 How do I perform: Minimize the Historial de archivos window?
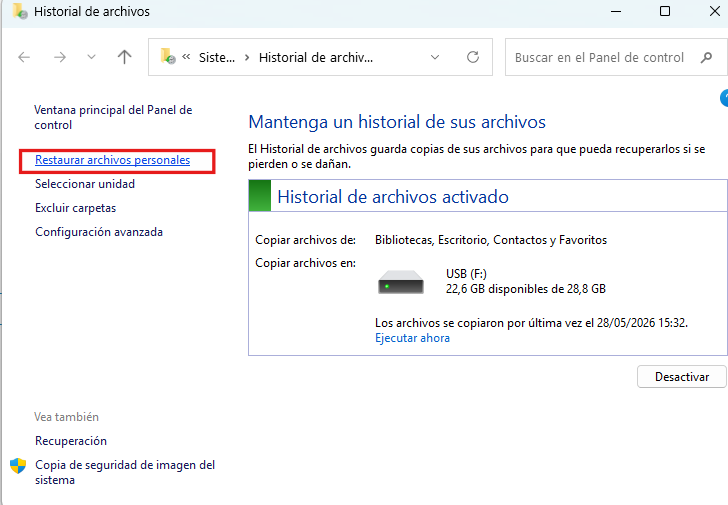[x=616, y=11]
